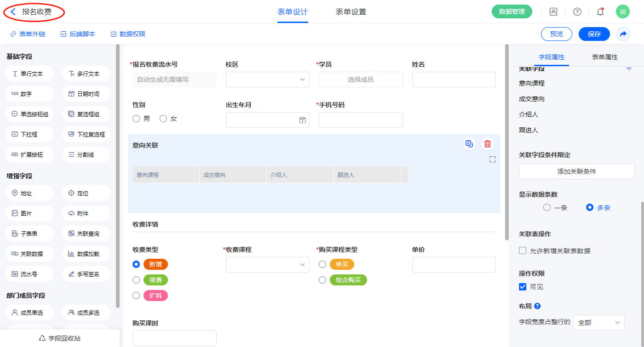Screen dimensions: 644x347
Task: Open the 字段宽度 layout dropdown showing 全部
Action: 598,323
